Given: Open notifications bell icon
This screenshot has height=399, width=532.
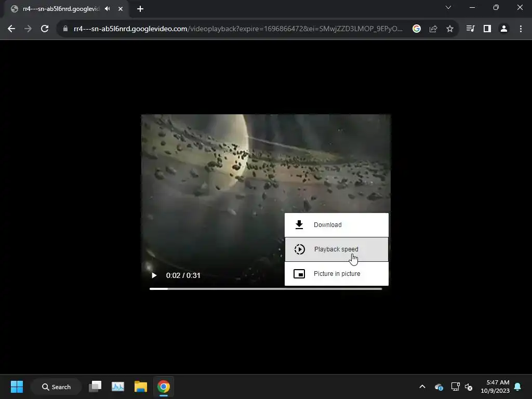Looking at the screenshot, I should tap(518, 387).
